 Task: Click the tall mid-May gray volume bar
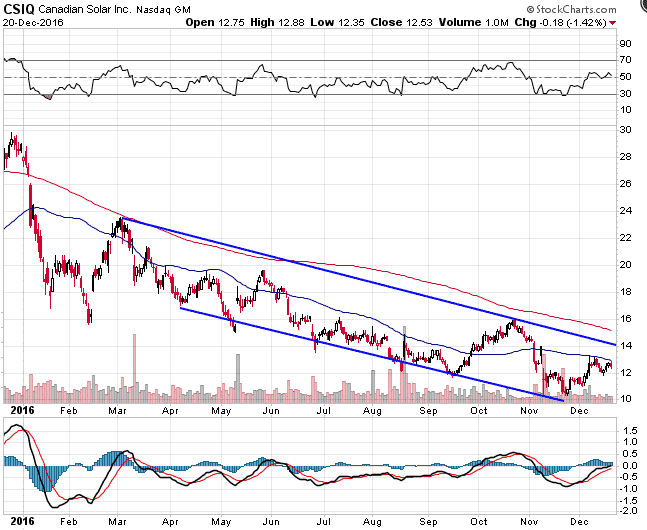tap(238, 379)
